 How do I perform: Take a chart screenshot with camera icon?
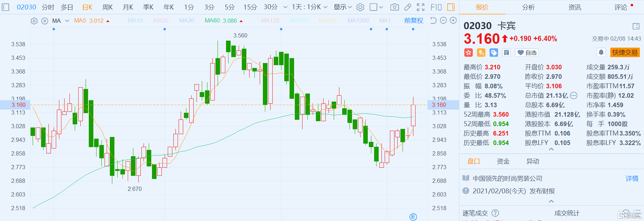[x=394, y=7]
